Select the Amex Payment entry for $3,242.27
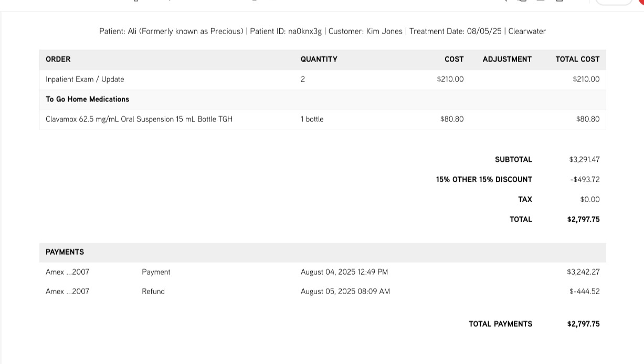The image size is (644, 364). tap(68, 272)
